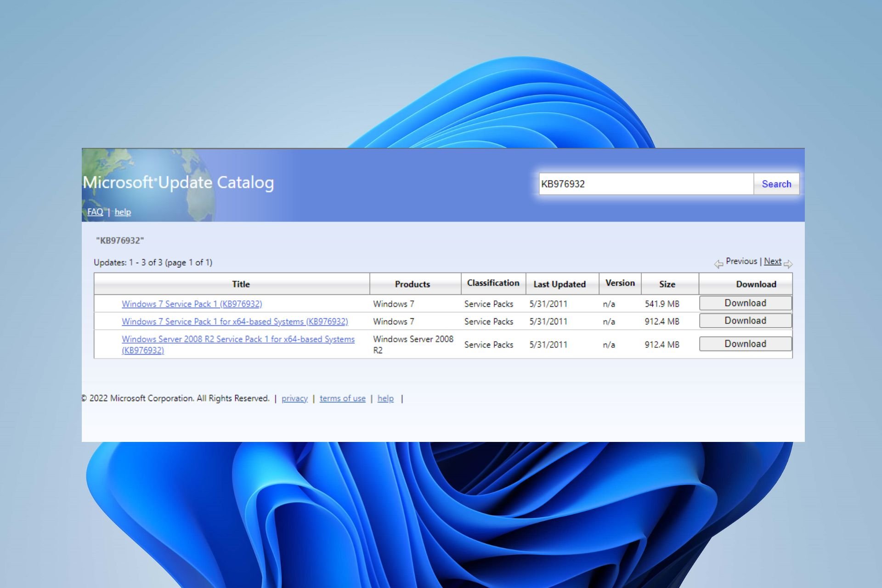
Task: Download the 541.9 MB Windows 7 update
Action: pyautogui.click(x=745, y=303)
